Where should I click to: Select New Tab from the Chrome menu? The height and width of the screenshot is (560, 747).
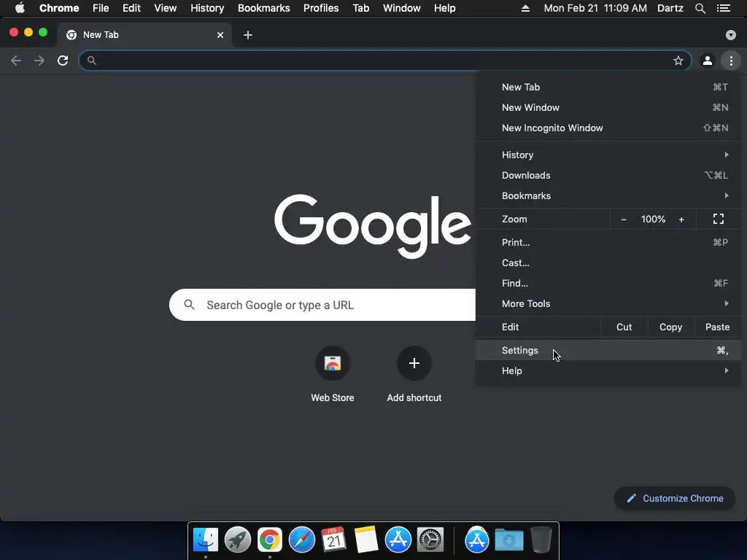tap(608, 87)
